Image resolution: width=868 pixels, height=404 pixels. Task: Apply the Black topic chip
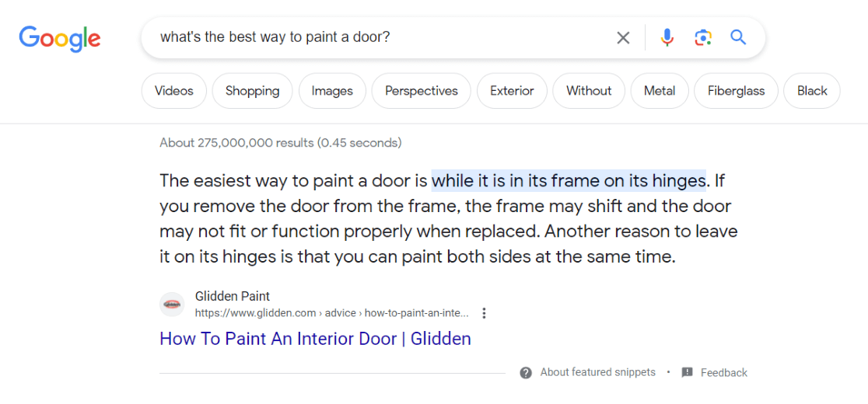click(x=811, y=91)
